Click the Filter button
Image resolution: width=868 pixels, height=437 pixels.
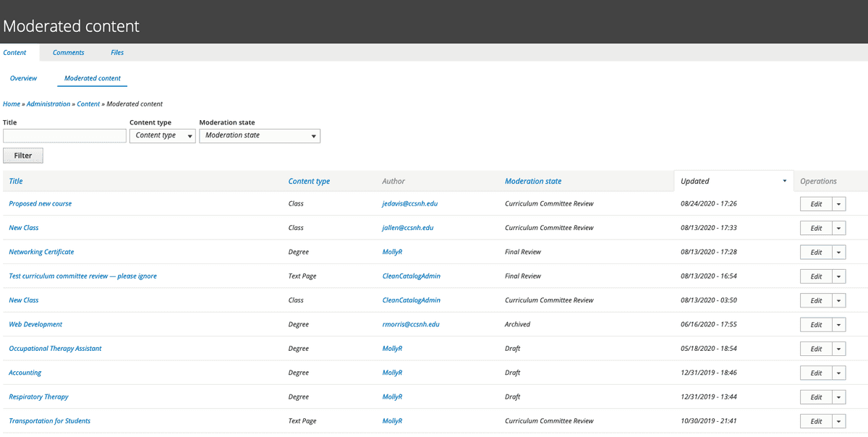22,155
